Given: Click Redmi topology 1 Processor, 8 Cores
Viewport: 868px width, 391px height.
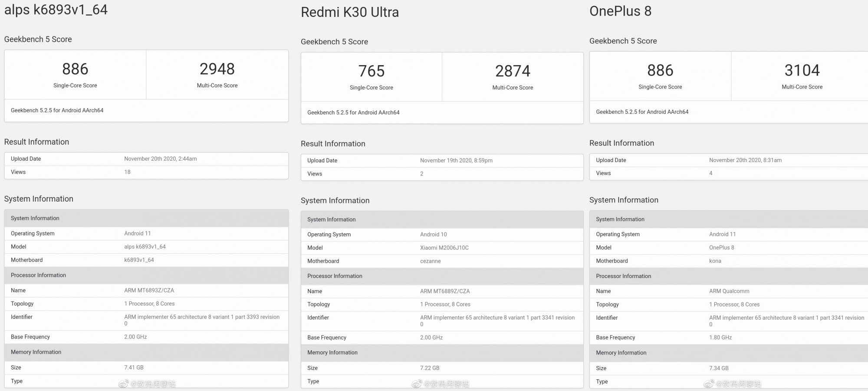Looking at the screenshot, I should (445, 305).
